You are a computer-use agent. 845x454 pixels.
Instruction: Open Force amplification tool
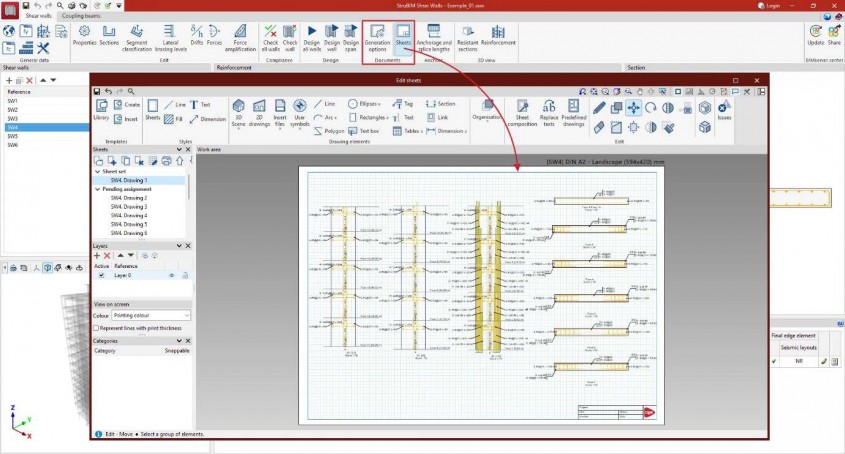pos(240,38)
